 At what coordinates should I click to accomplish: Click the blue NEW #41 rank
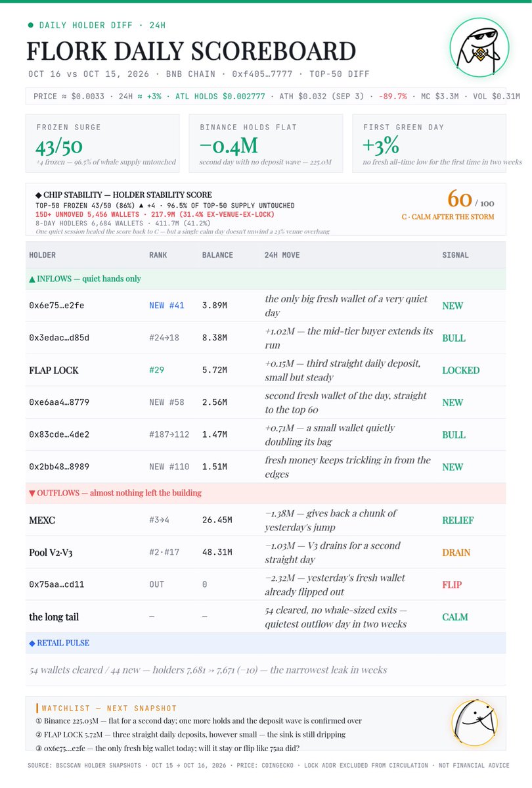167,306
